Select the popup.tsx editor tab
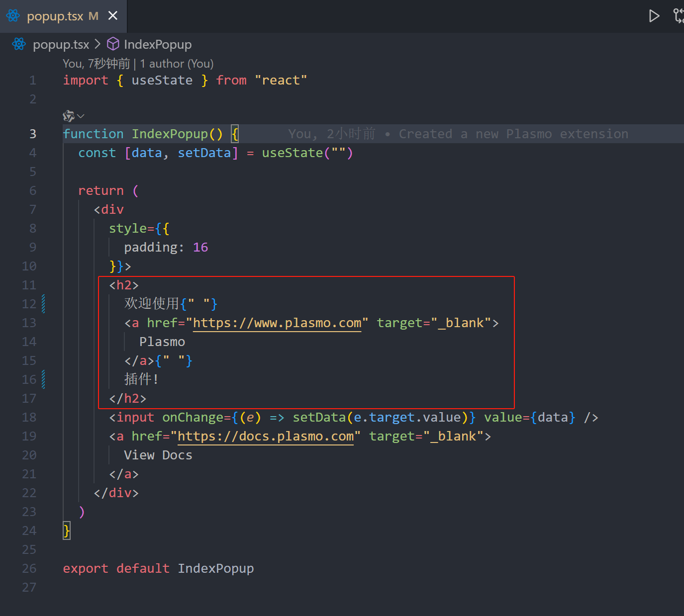Screen dimensions: 684x616 [x=63, y=16]
